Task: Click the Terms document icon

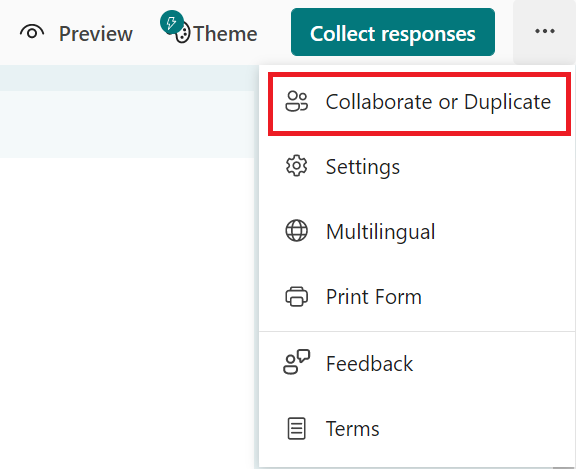Action: pos(296,428)
